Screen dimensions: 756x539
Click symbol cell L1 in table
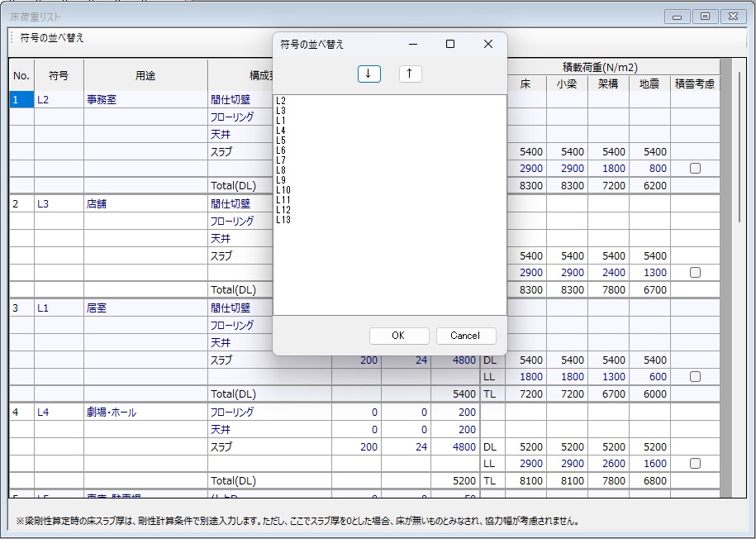pyautogui.click(x=59, y=308)
